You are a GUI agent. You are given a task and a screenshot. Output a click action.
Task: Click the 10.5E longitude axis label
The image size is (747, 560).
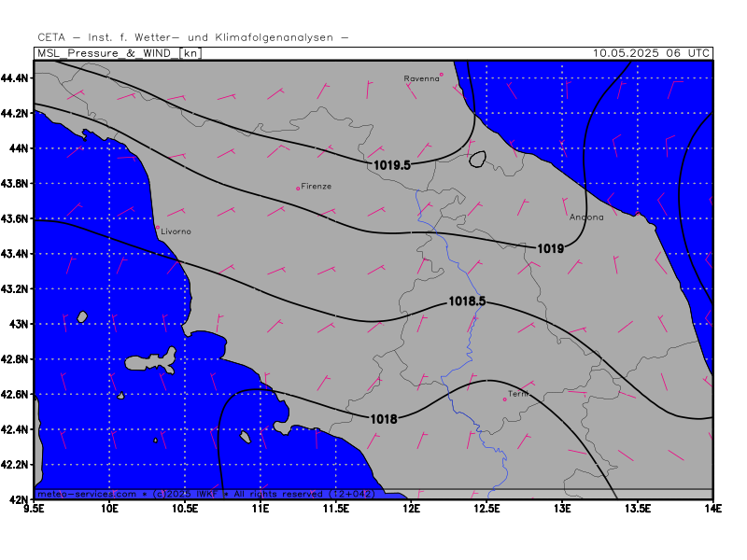185,509
